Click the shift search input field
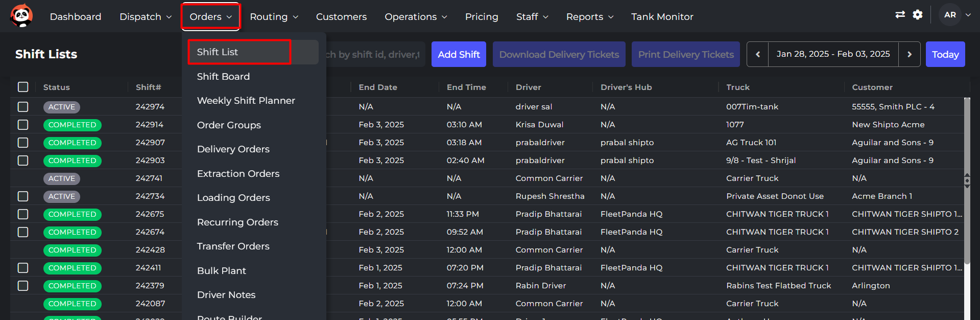Screen dimensions: 980x320 point(375,54)
